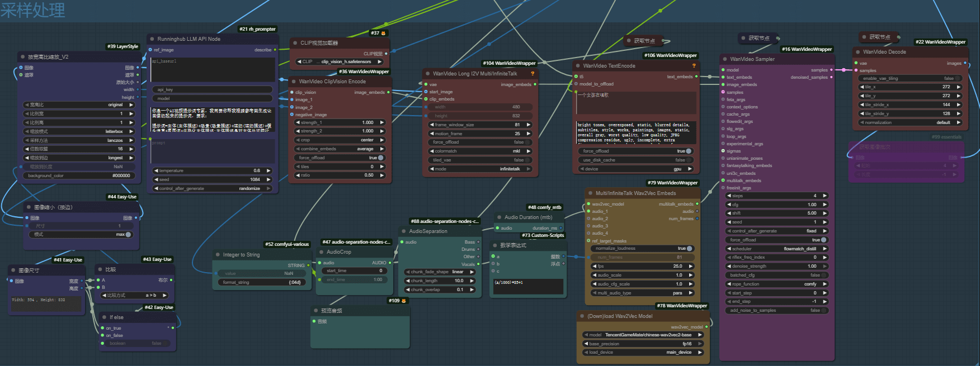Click the help icon on WanVideo Long I2V node
Screen dimensions: 980x366
(x=532, y=73)
